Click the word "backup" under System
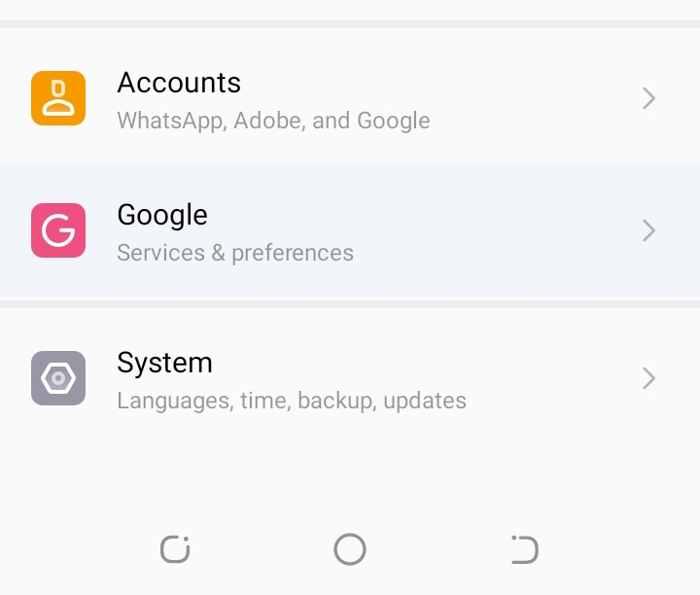Viewport: 700px width, 595px height. (x=336, y=401)
